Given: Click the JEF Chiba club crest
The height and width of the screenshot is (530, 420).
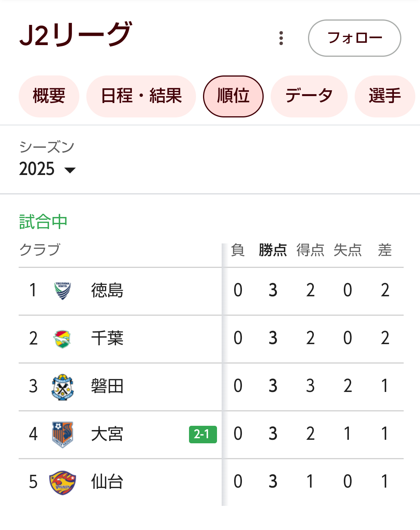Looking at the screenshot, I should pos(62,339).
